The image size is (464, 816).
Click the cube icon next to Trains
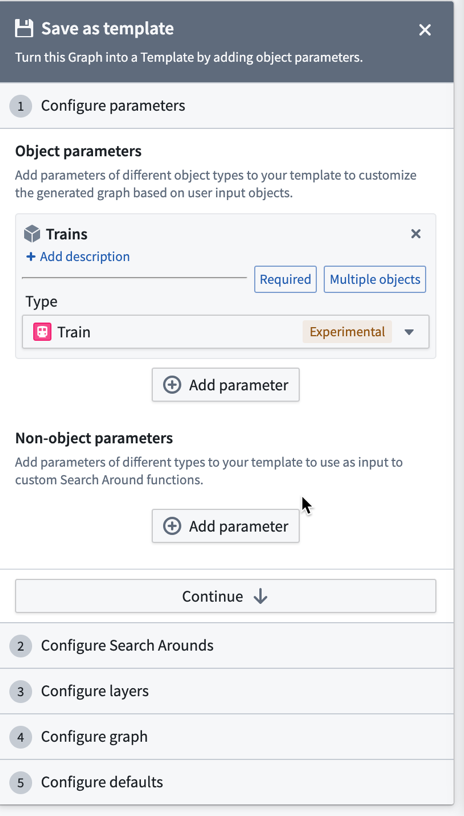tap(32, 234)
